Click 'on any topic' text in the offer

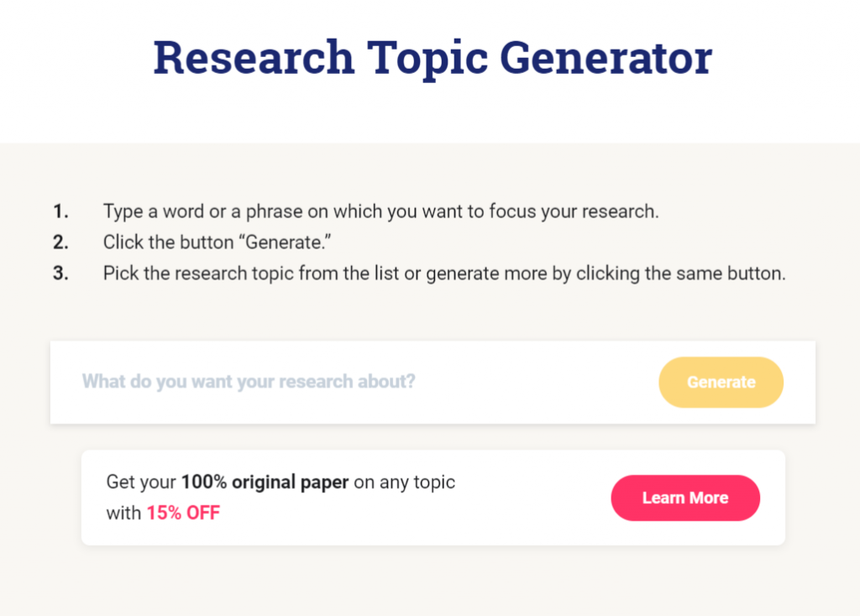point(402,482)
